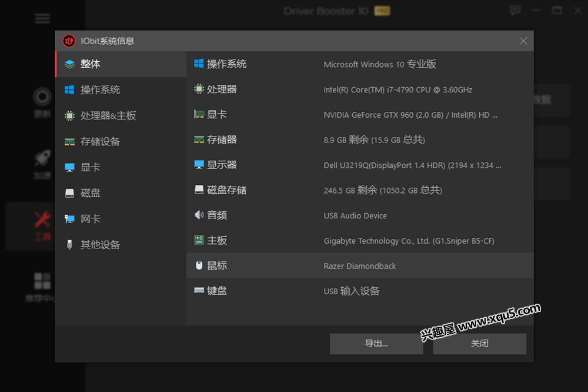Show 其他设备 section
Screen dimensions: 588x392
(121, 245)
